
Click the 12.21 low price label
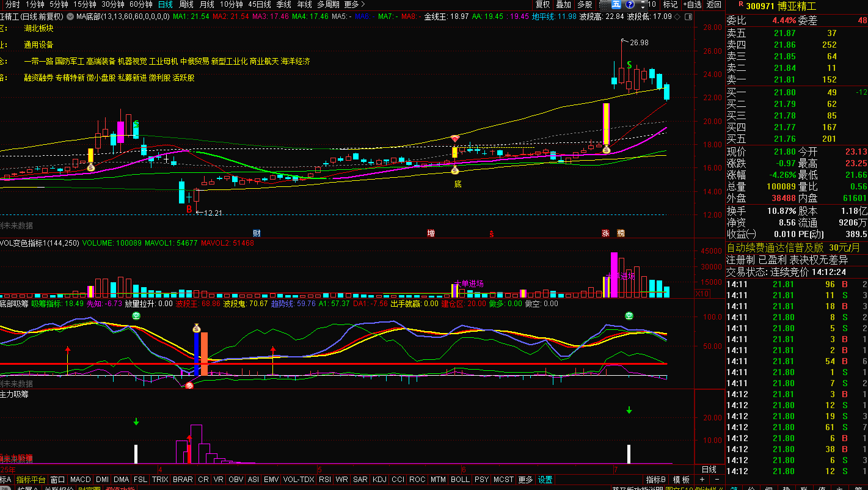pos(213,213)
